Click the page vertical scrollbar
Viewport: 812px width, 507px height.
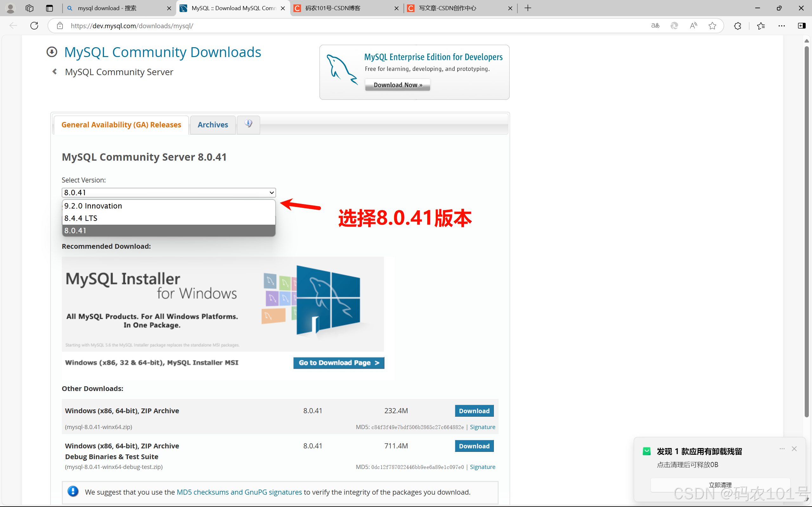[x=807, y=231]
